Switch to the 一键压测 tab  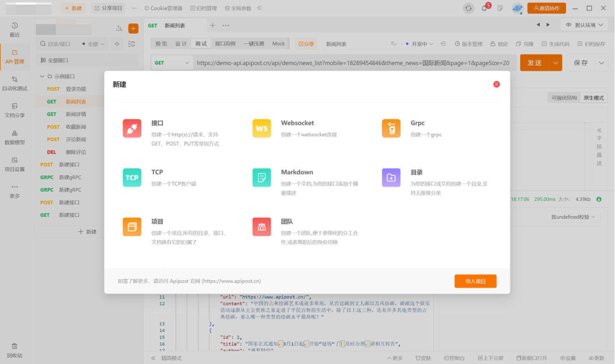click(x=254, y=44)
